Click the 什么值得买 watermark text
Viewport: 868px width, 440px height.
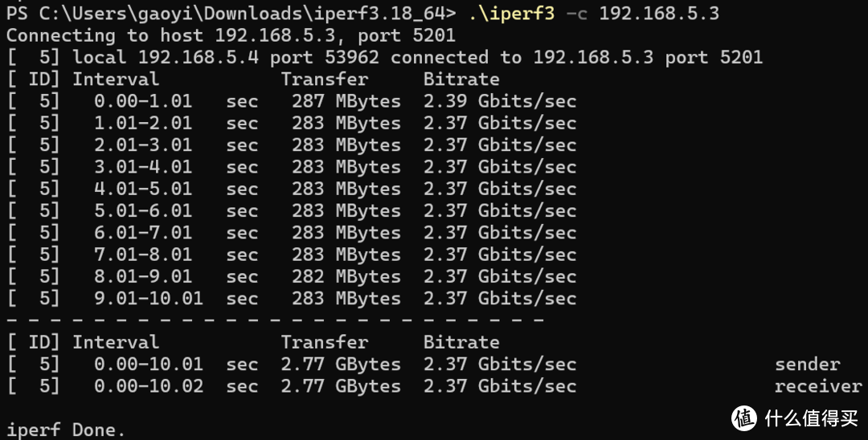pos(812,418)
